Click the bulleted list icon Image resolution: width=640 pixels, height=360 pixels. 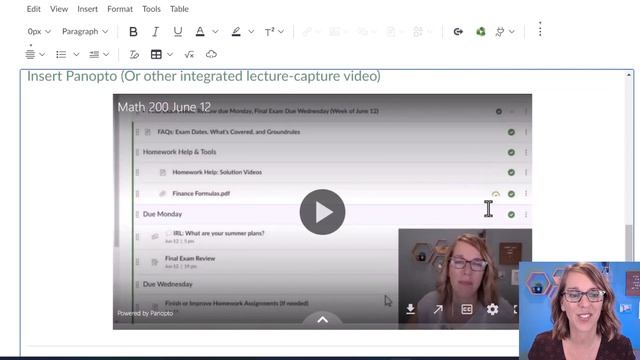pos(61,54)
